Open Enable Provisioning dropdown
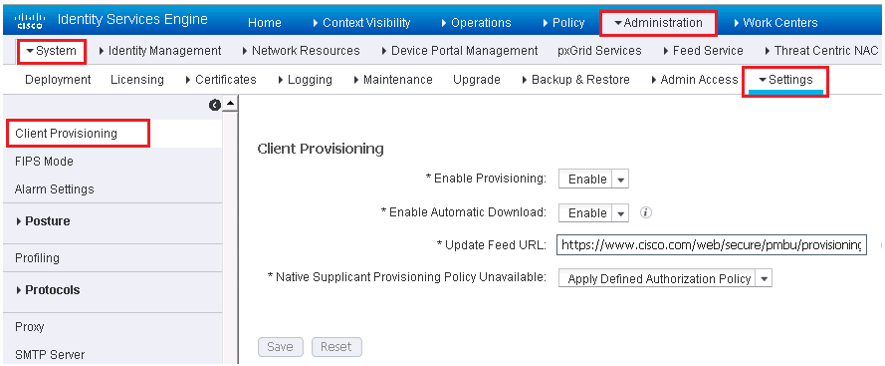Viewport: 885px width, 366px height. point(593,179)
